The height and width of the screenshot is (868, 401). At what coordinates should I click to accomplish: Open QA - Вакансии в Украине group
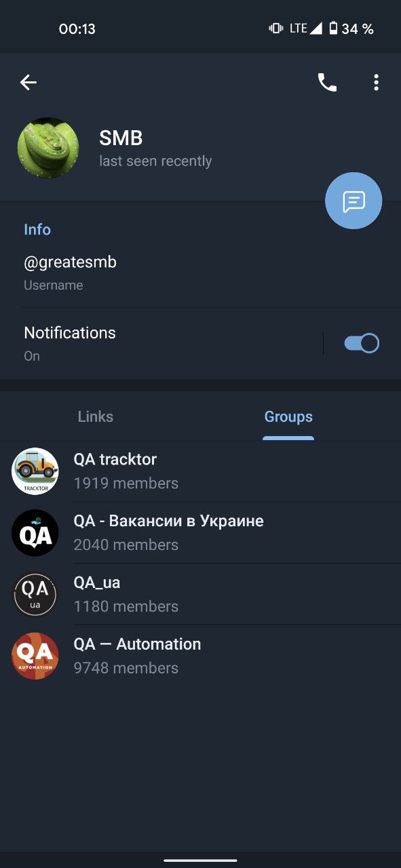click(x=200, y=533)
